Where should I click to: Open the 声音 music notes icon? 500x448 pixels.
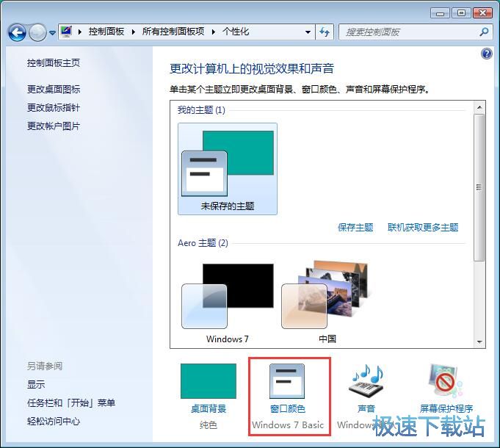[366, 380]
